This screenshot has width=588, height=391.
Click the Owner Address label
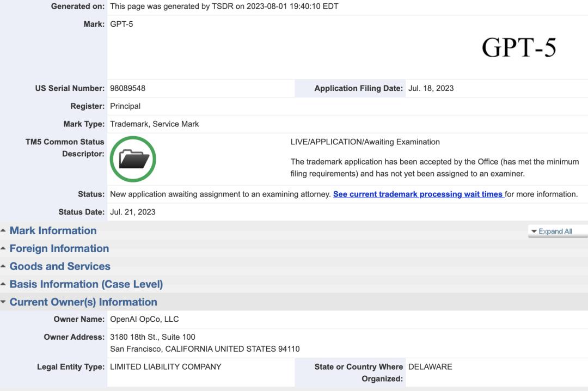point(74,337)
